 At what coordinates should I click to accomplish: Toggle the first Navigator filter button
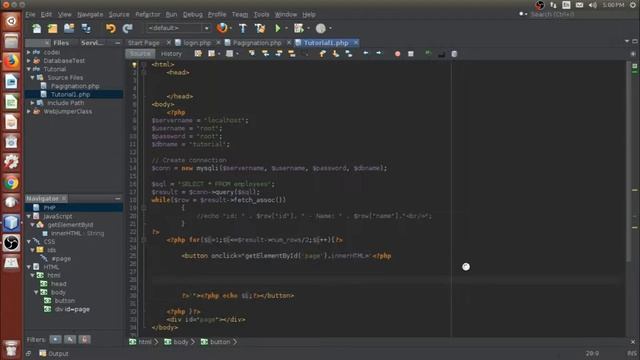tap(55, 339)
